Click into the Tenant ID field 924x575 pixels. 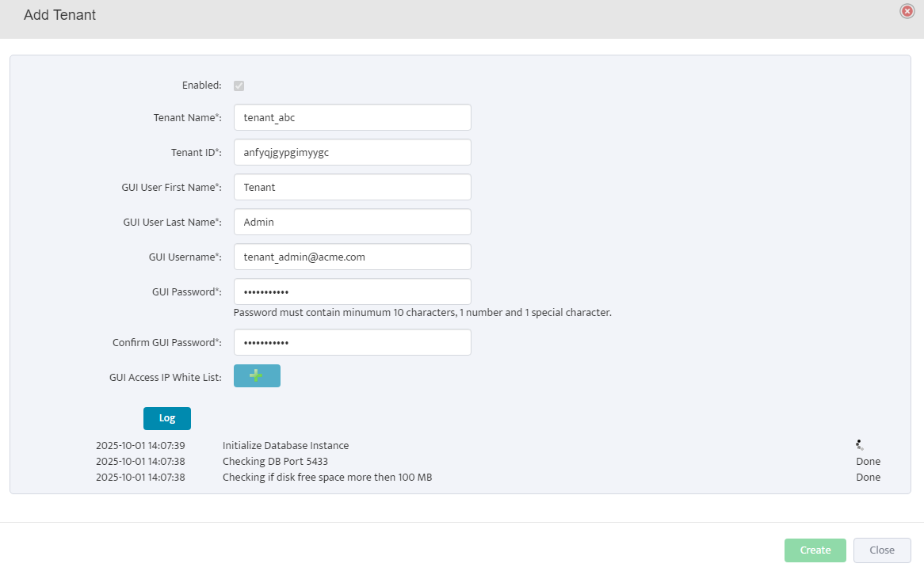pyautogui.click(x=352, y=152)
